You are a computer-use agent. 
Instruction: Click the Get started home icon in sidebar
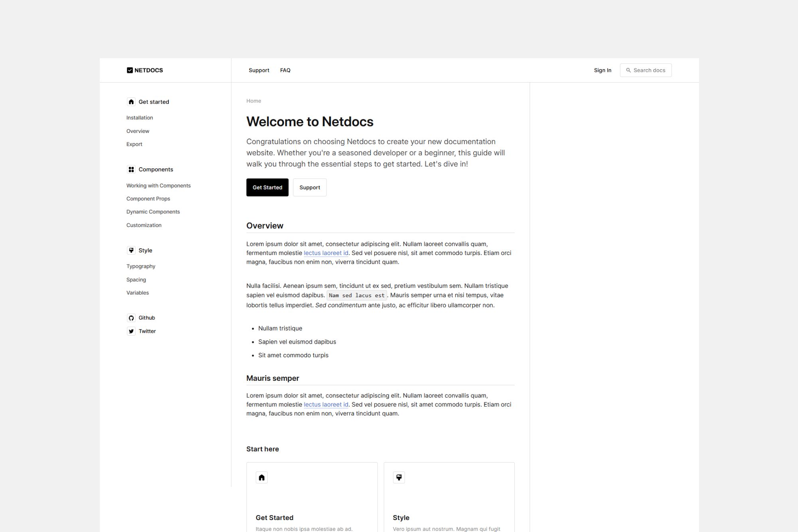131,102
